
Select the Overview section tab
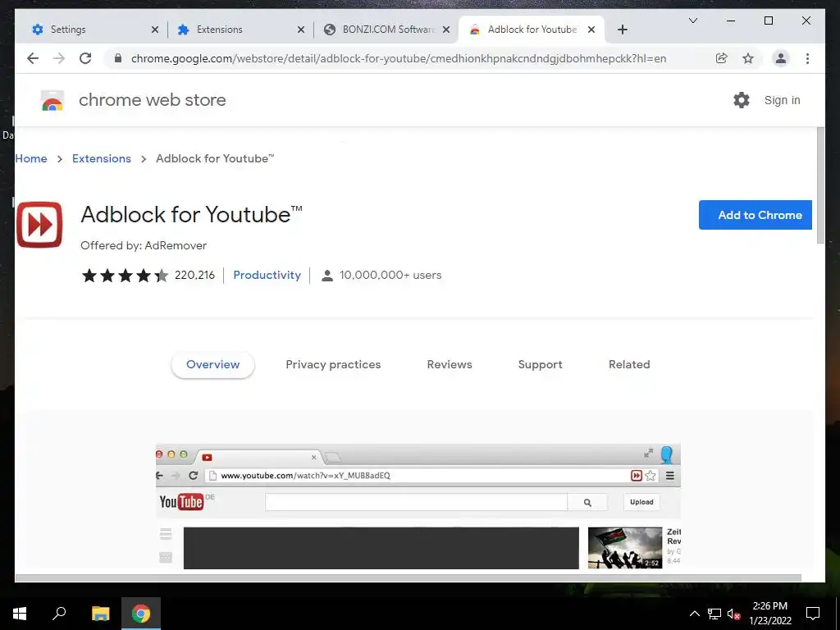point(212,364)
